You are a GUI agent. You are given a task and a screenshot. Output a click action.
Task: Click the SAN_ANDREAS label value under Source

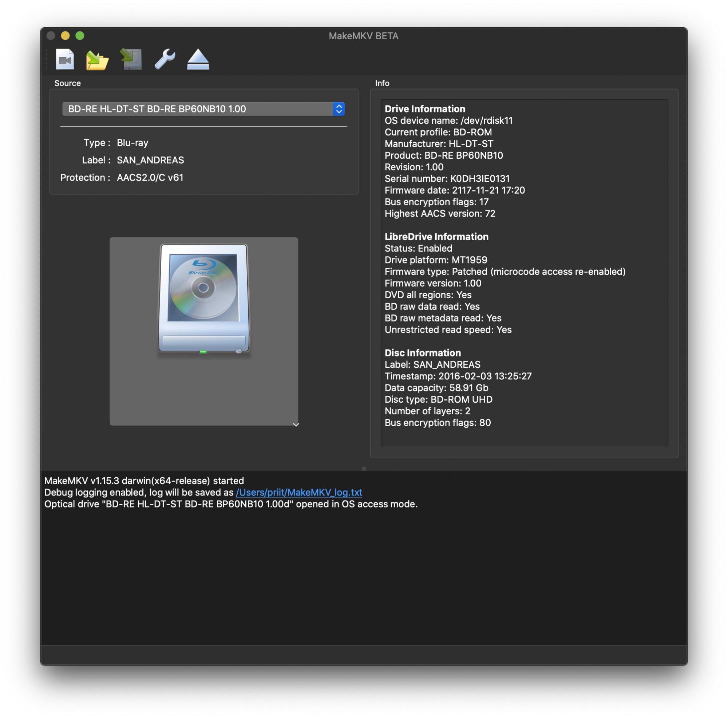pos(150,160)
